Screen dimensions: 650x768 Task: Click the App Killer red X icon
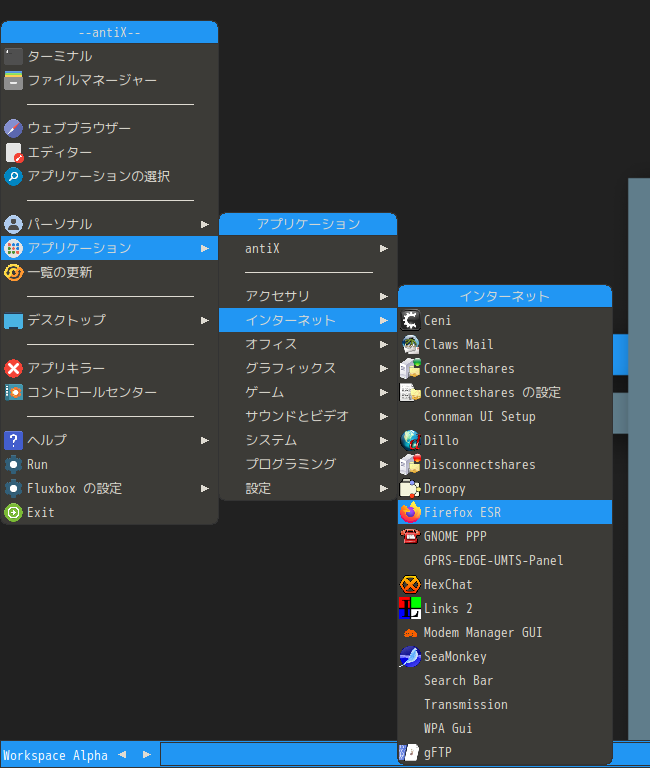click(13, 368)
